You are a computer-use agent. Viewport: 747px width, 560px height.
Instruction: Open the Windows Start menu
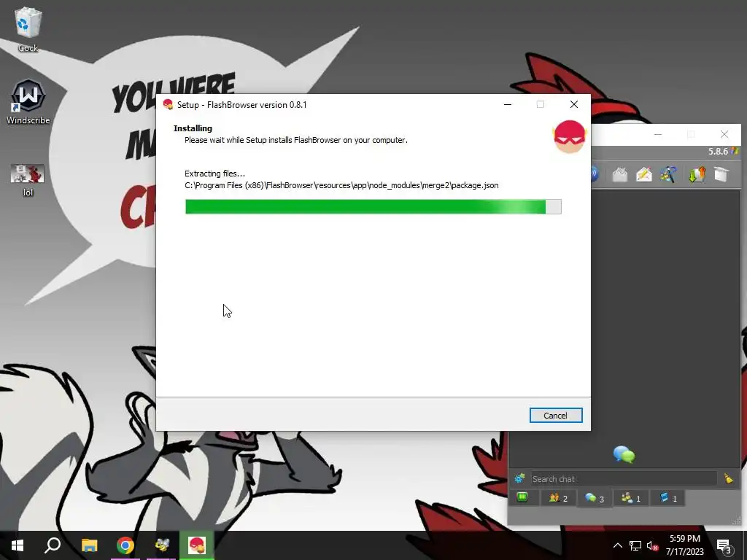pyautogui.click(x=18, y=545)
